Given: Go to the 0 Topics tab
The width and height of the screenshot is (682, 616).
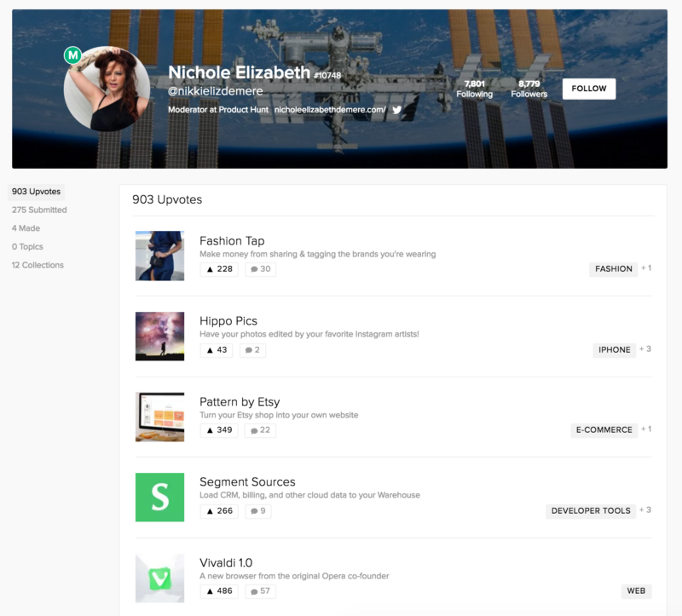Looking at the screenshot, I should tap(27, 246).
